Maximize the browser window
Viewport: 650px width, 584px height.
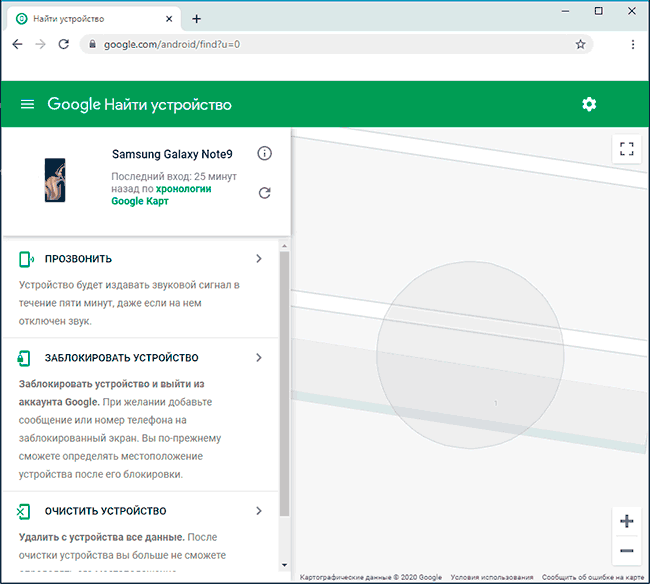(599, 11)
